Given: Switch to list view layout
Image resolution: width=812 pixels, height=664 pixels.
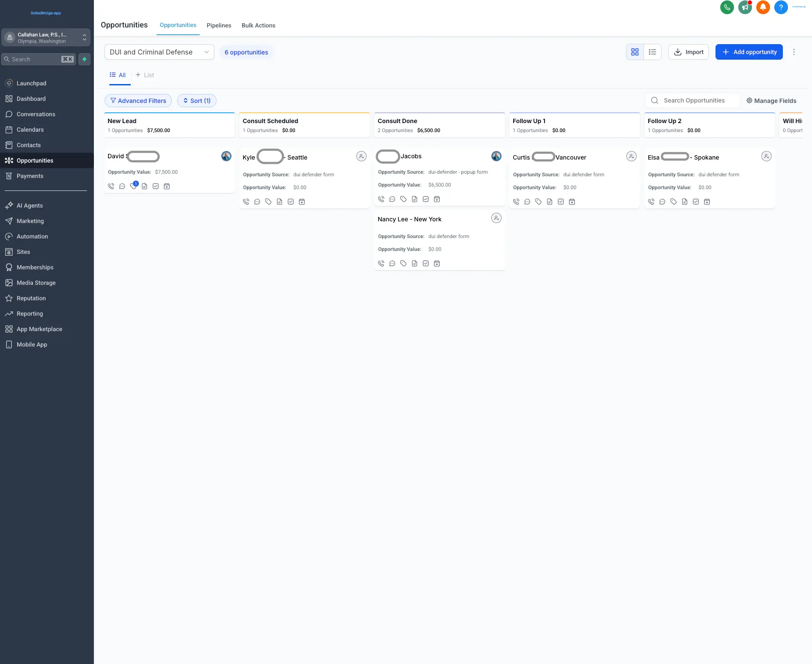Looking at the screenshot, I should point(652,52).
